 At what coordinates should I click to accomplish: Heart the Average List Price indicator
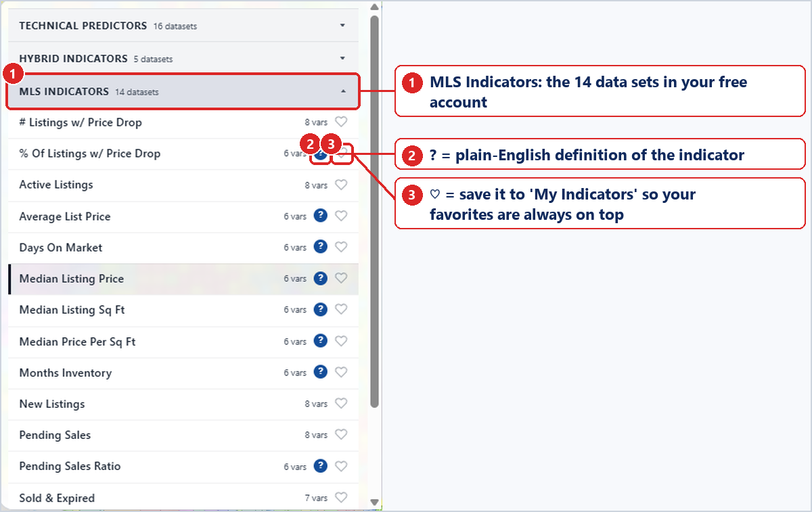click(341, 216)
